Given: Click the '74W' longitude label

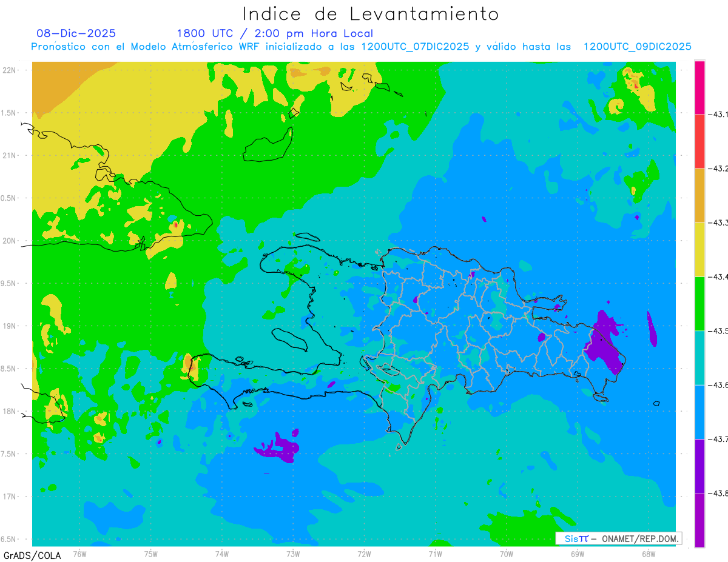Looking at the screenshot, I should (221, 554).
